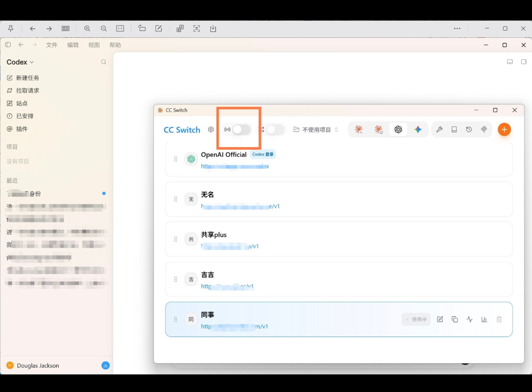Save the image with the download icon
Viewport: 532px width, 392px height.
coord(213,29)
